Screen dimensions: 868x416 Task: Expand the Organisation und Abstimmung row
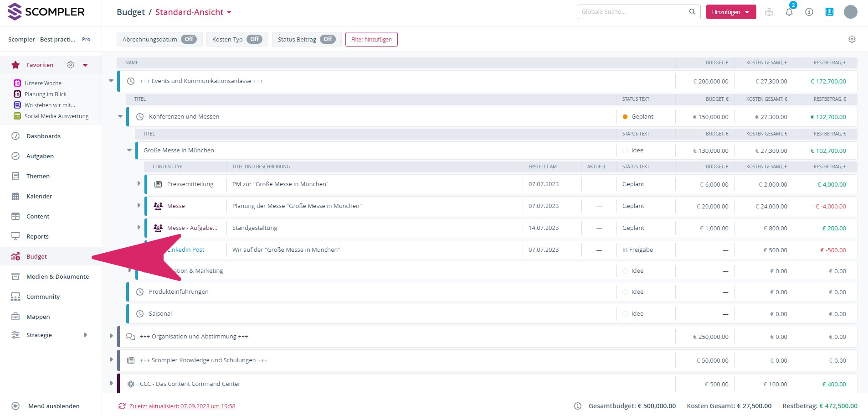click(x=111, y=336)
